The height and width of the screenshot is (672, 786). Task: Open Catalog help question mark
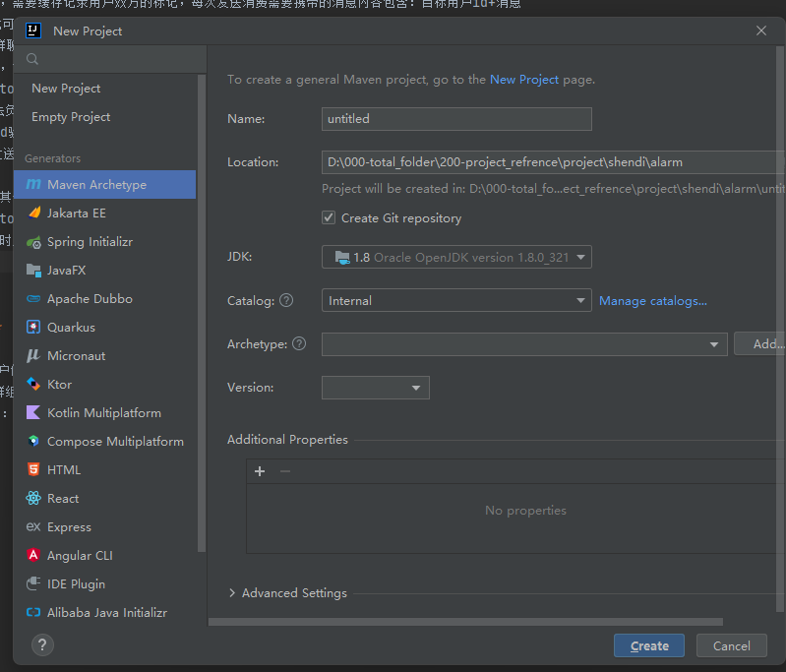pos(286,300)
